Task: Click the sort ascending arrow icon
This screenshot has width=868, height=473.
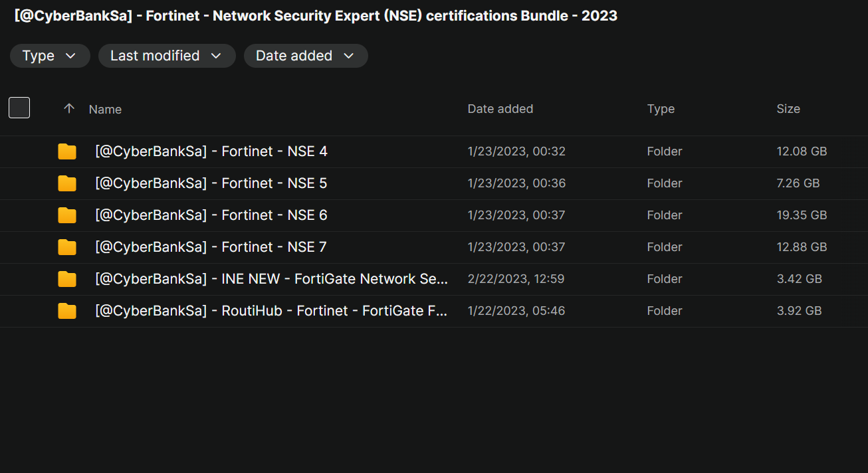Action: coord(69,108)
